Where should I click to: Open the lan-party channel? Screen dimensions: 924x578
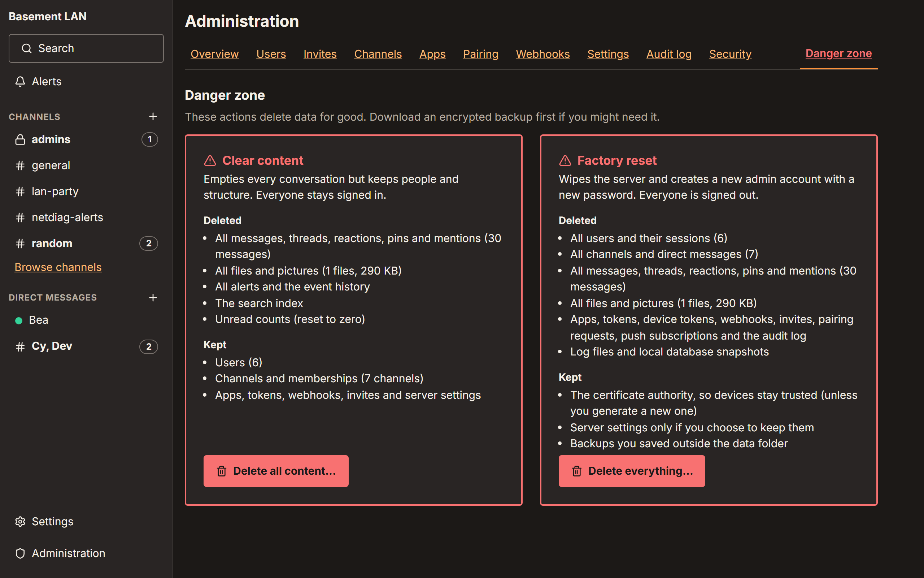pos(86,191)
